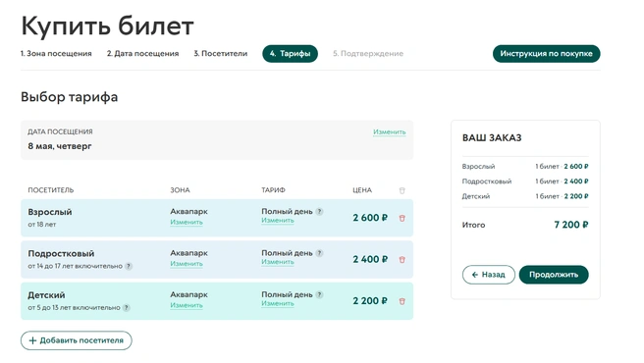Click the ЗОНА column header
The width and height of the screenshot is (644, 363).
pyautogui.click(x=180, y=190)
